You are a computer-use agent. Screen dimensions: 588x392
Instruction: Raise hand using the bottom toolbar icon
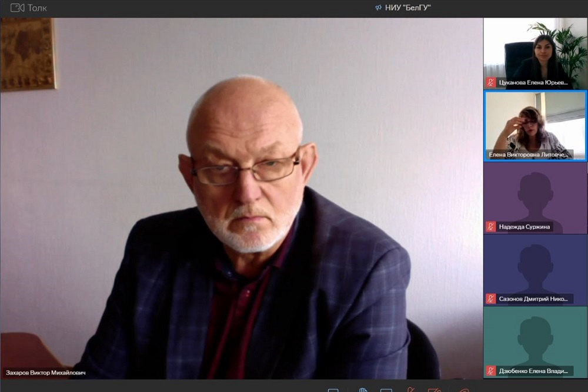[363, 389]
